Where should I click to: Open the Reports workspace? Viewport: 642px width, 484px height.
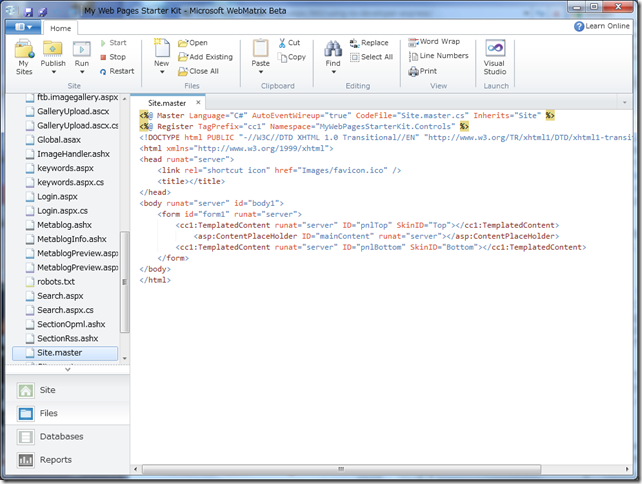(x=68, y=460)
